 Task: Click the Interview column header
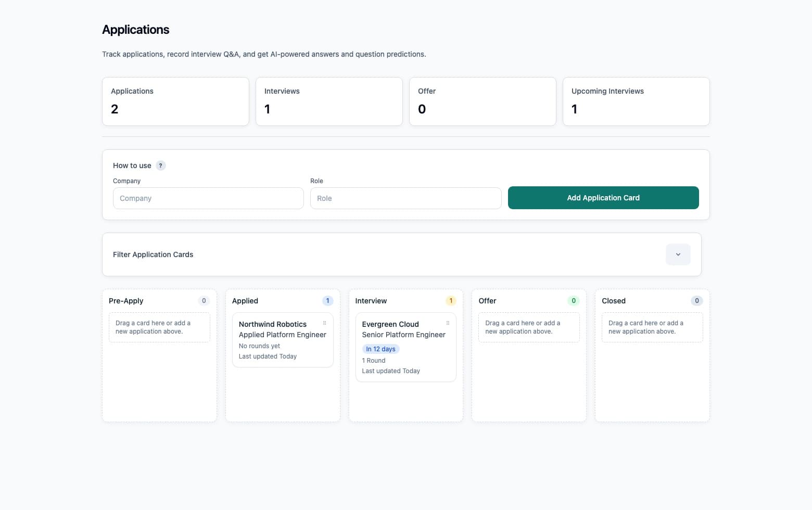tap(371, 301)
